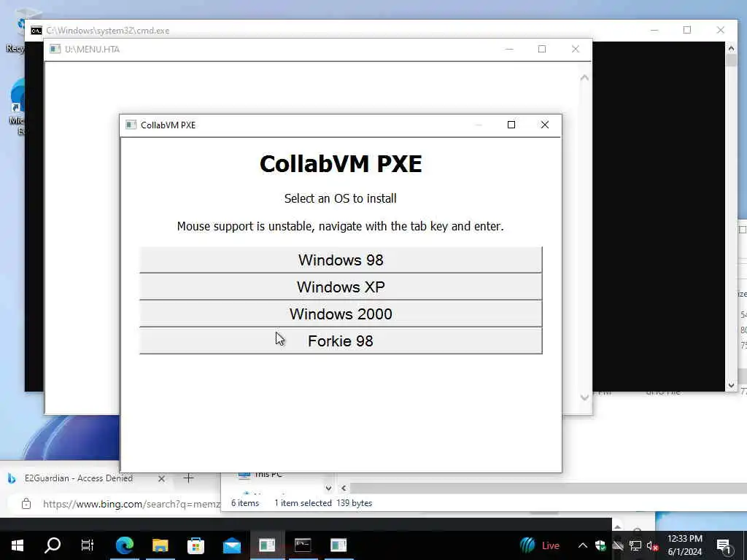
Task: Click the cmd.exe title bar icon
Action: click(x=36, y=31)
